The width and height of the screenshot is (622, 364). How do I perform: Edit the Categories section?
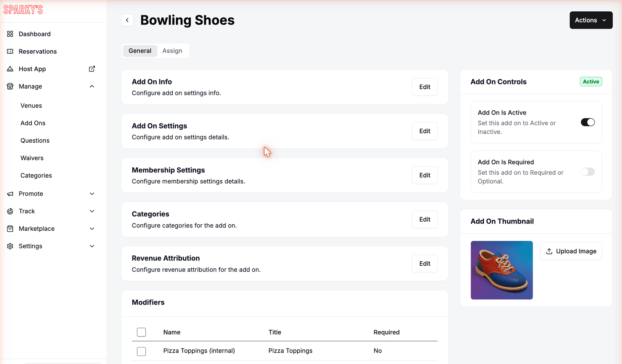pos(425,219)
